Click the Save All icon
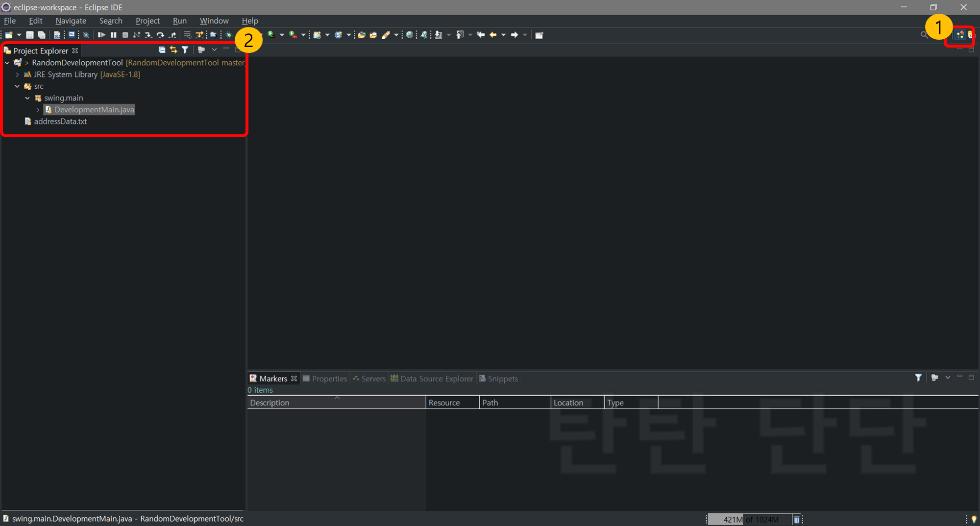 pyautogui.click(x=42, y=35)
